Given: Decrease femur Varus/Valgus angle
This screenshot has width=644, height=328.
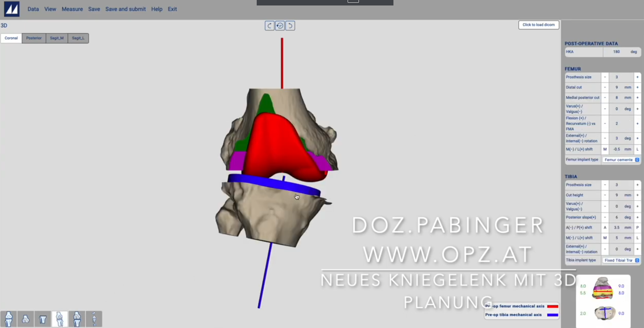Looking at the screenshot, I should [605, 109].
